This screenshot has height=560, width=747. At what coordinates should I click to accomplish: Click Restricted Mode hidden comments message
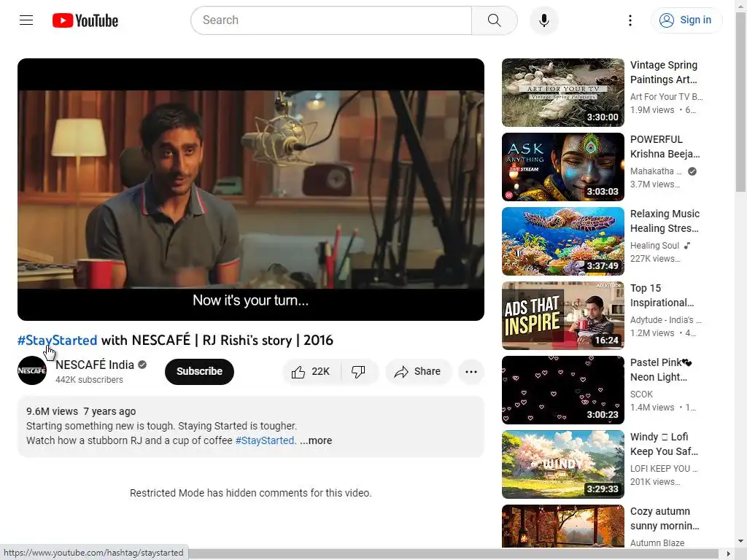tap(251, 493)
